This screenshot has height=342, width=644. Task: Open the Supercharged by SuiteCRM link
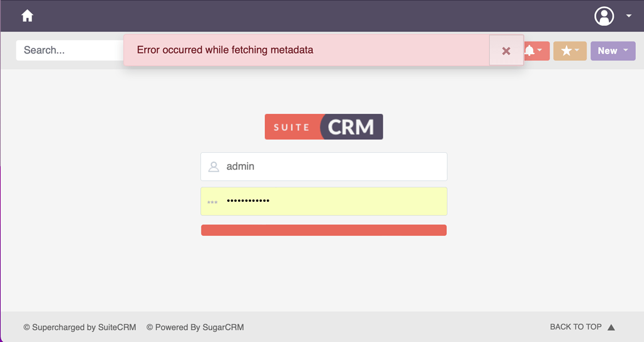[79, 327]
